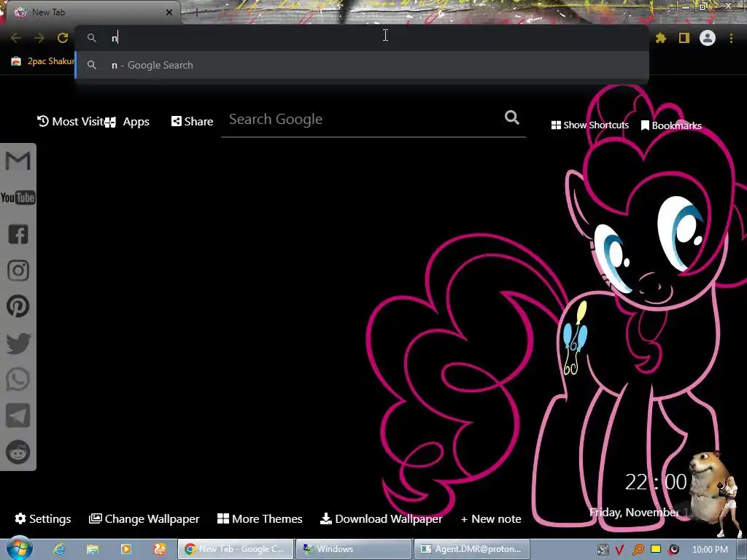This screenshot has width=747, height=560.
Task: Open the 2pac Shakur bookmark
Action: pos(43,61)
